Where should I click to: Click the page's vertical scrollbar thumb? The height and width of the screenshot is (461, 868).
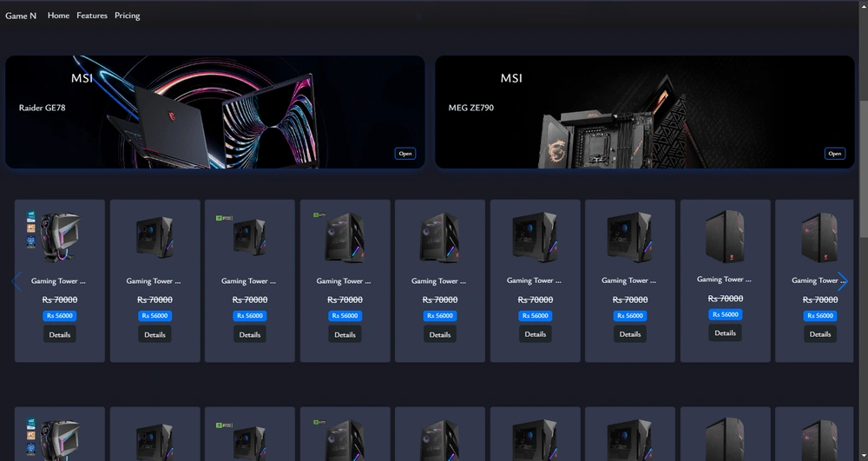click(863, 168)
